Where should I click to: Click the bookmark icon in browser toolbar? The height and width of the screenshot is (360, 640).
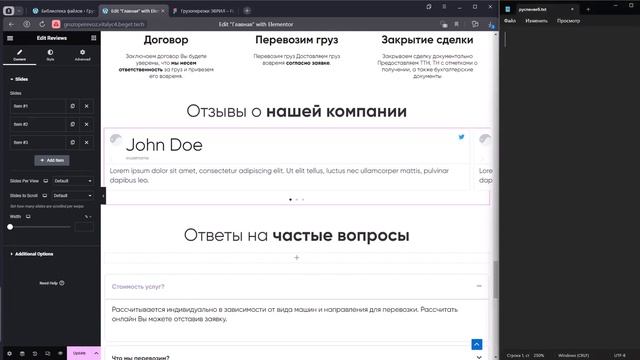[456, 24]
